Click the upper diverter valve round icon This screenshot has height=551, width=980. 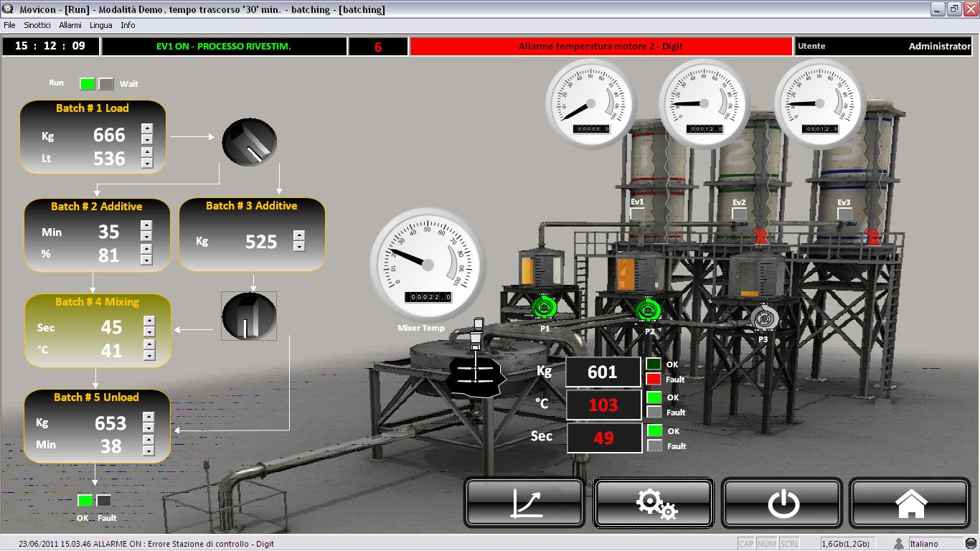coord(249,142)
